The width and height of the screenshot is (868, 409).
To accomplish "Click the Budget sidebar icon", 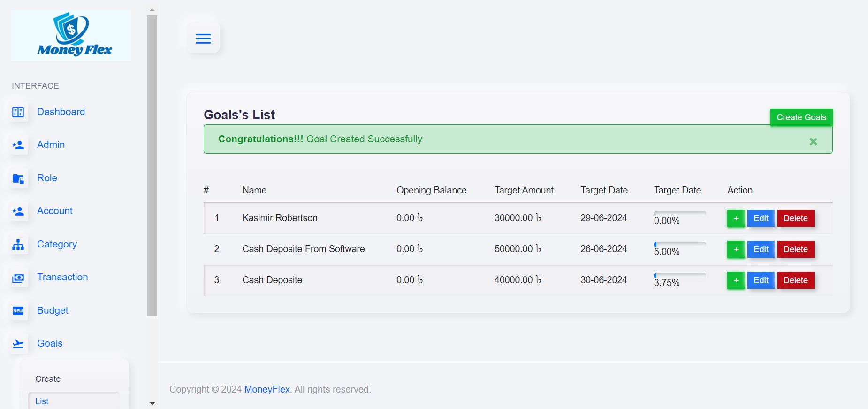I will [18, 311].
